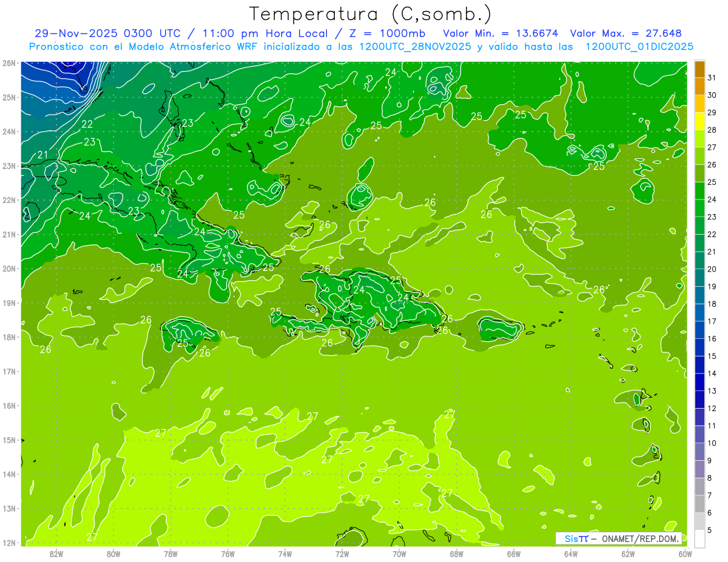
Task: Click the "SisPI – ONAMET/REP.DOM." credit label
Action: pos(619,538)
